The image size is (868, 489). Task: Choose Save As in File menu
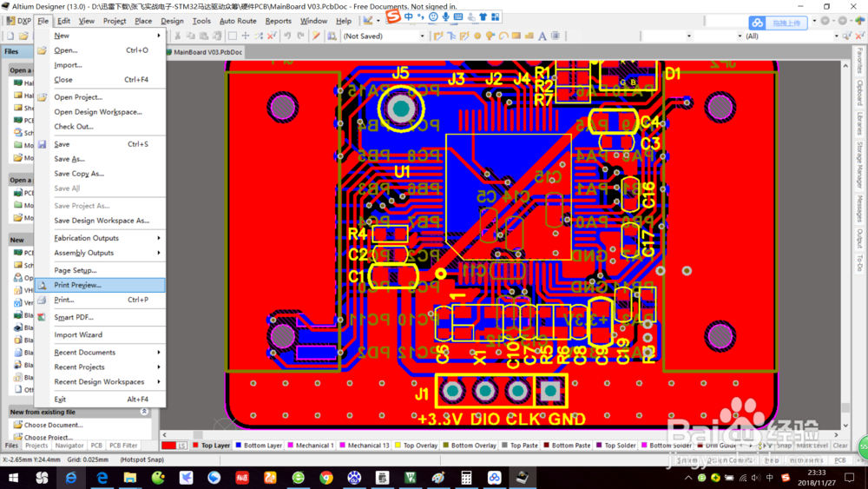click(x=100, y=159)
